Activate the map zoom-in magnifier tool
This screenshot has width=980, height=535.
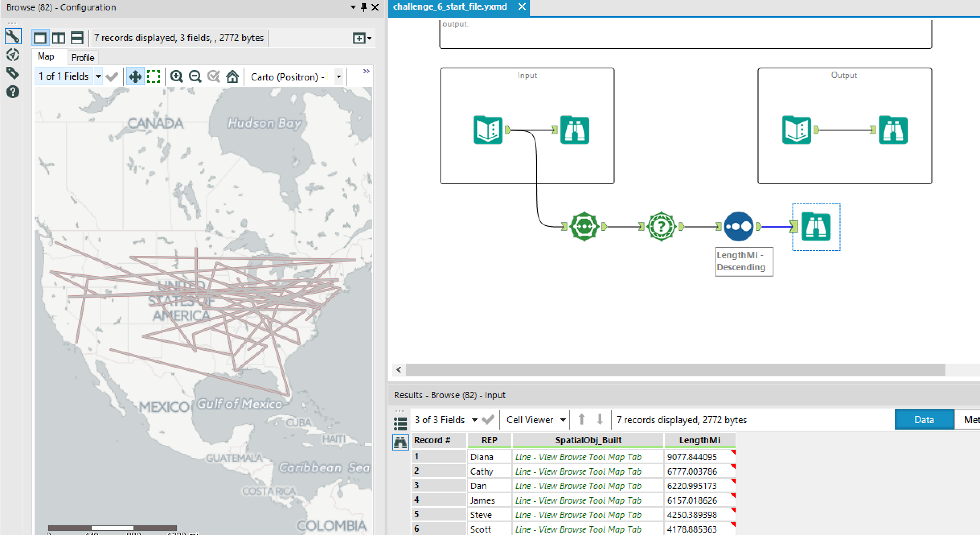pyautogui.click(x=177, y=76)
